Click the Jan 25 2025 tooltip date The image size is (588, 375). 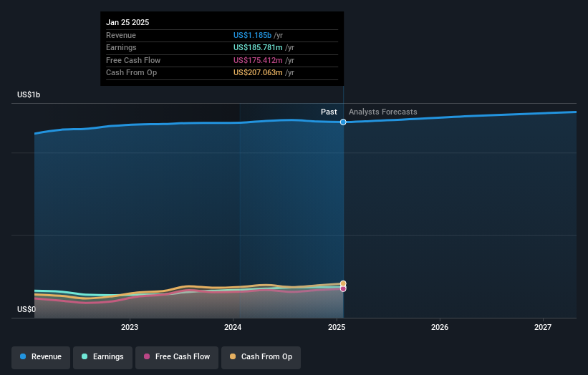[x=127, y=22]
